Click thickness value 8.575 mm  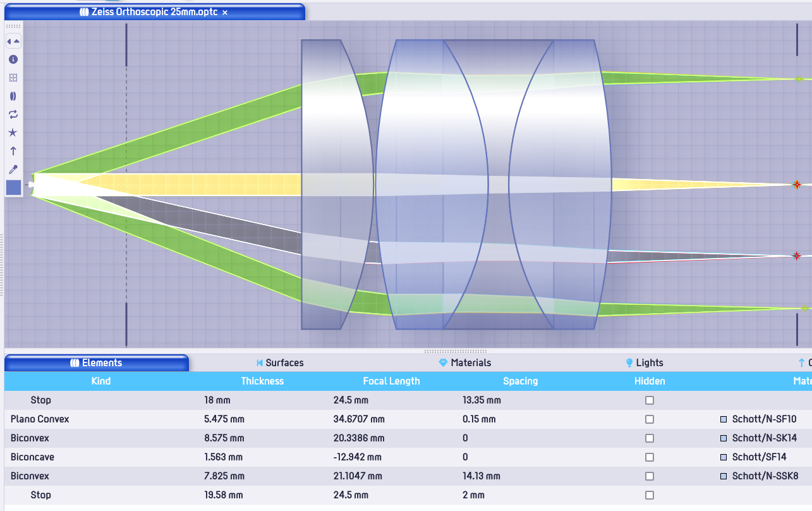(x=224, y=438)
